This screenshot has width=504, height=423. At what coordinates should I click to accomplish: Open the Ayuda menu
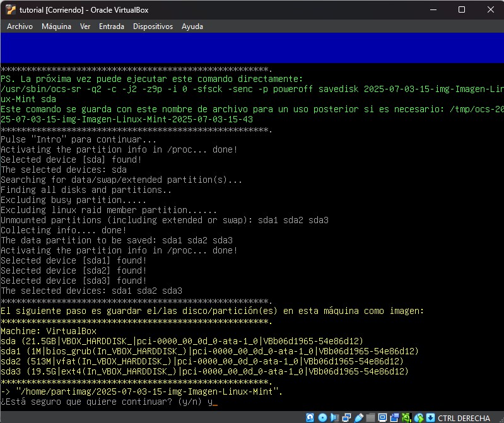click(192, 26)
